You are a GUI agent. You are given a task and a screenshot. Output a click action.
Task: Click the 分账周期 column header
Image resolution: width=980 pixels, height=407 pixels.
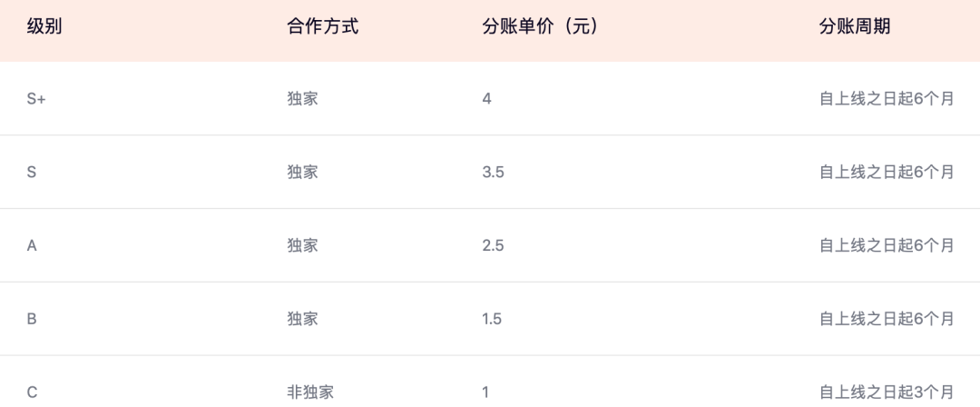[854, 27]
